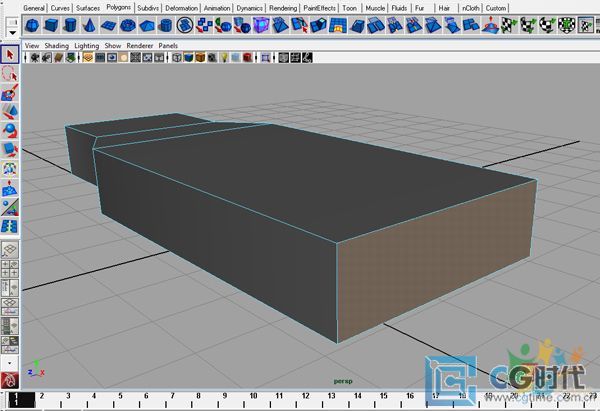Create a polygon pyramid from the shelf
Image resolution: width=600 pixels, height=411 pixels.
click(147, 26)
